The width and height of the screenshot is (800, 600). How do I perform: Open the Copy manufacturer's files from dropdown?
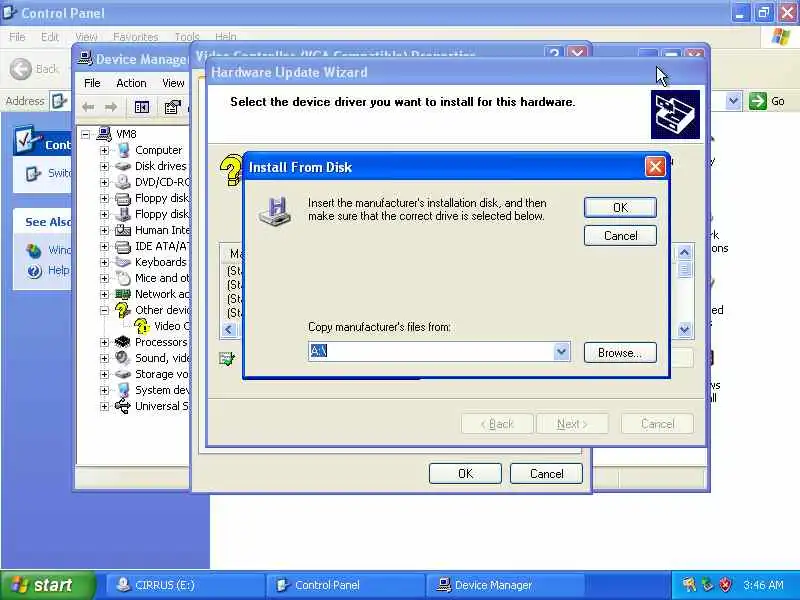(561, 352)
